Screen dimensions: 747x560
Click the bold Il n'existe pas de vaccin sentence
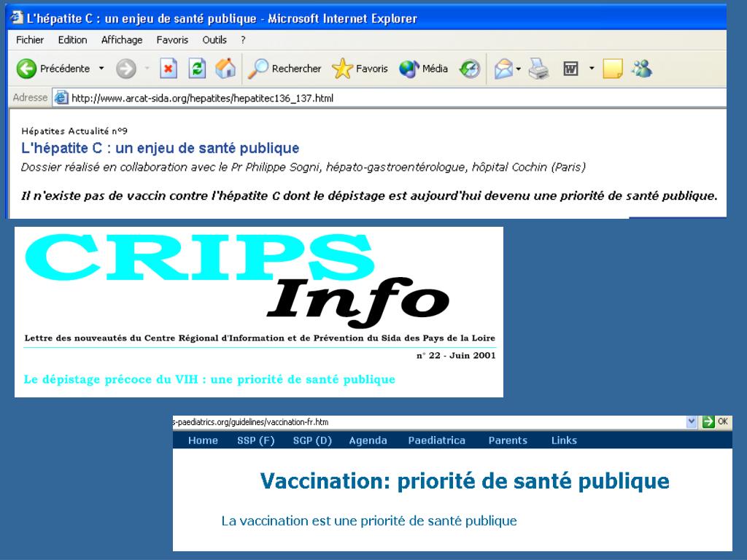pos(369,195)
